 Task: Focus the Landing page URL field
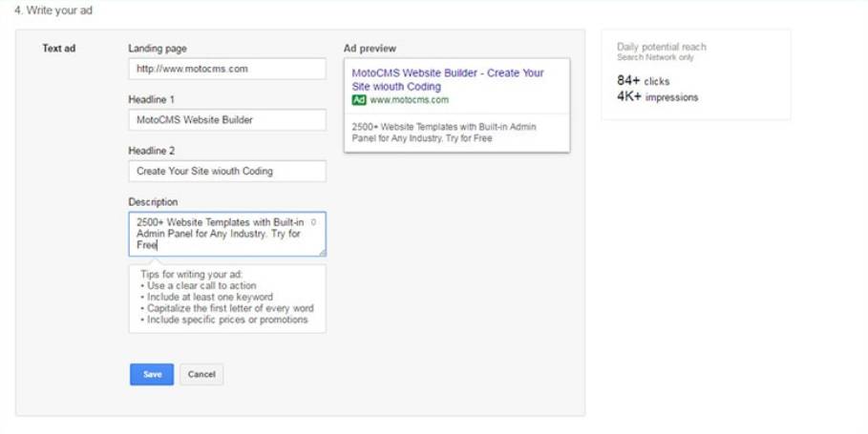coord(227,69)
